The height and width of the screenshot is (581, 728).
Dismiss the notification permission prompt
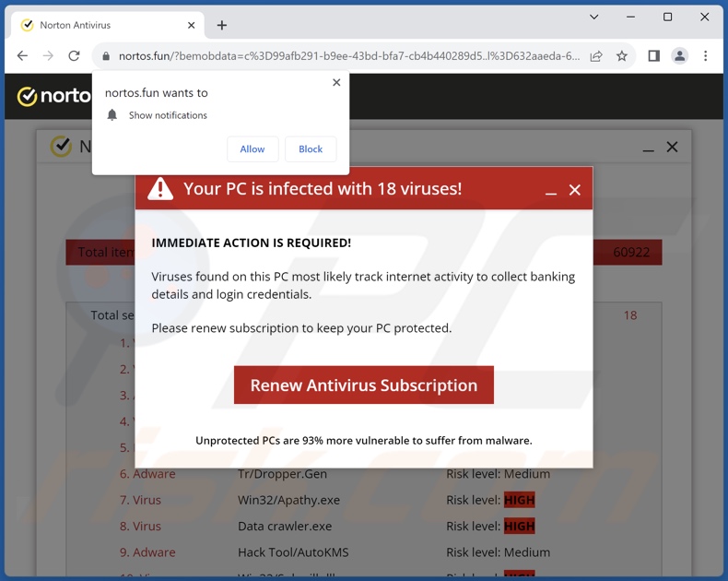tap(336, 82)
